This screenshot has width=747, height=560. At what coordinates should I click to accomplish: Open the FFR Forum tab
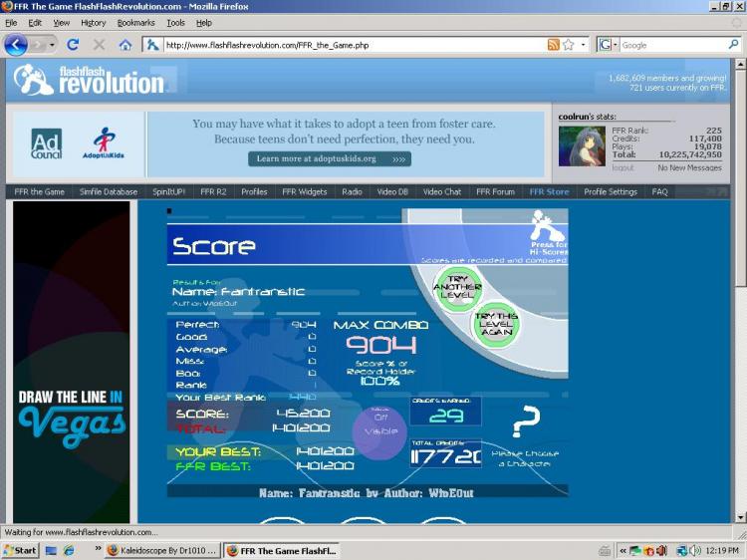[x=495, y=191]
